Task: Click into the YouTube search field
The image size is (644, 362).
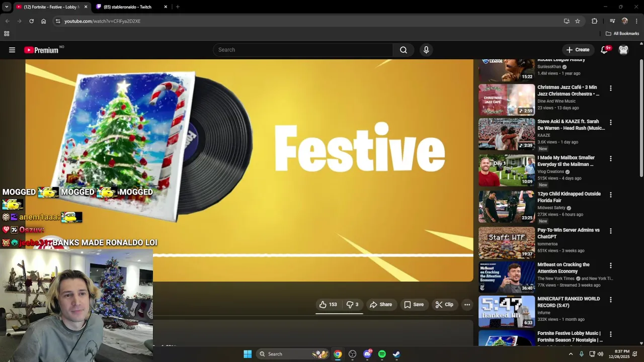Action: [x=303, y=50]
